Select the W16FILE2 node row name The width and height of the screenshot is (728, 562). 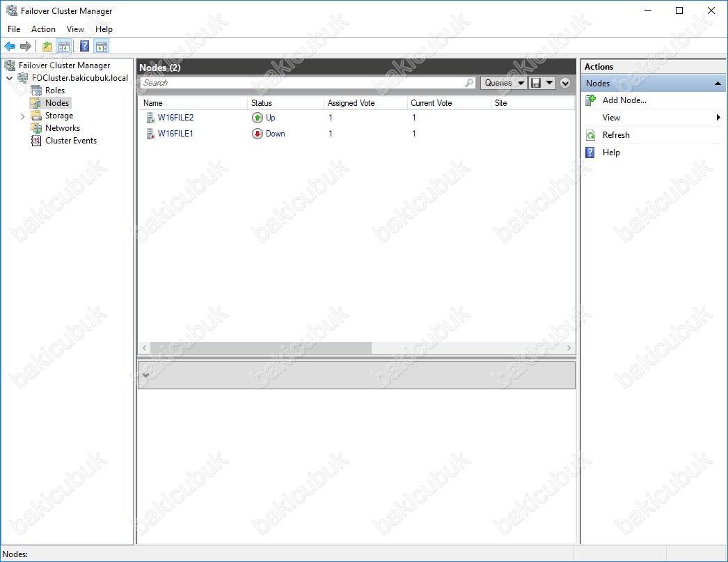175,118
